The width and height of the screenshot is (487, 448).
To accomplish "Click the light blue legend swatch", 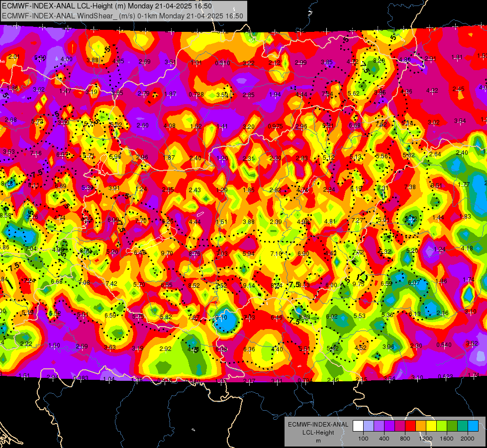I will [473, 426].
